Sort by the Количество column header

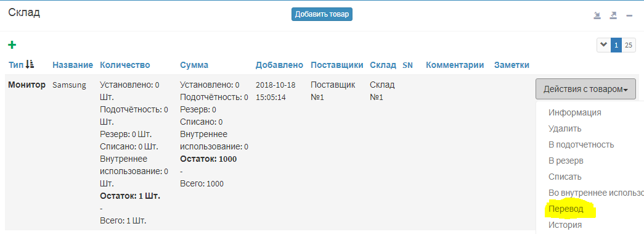pyautogui.click(x=125, y=65)
